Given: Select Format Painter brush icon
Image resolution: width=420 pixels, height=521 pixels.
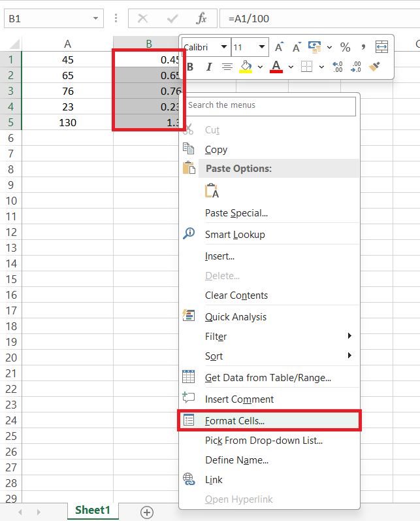Looking at the screenshot, I should (374, 67).
